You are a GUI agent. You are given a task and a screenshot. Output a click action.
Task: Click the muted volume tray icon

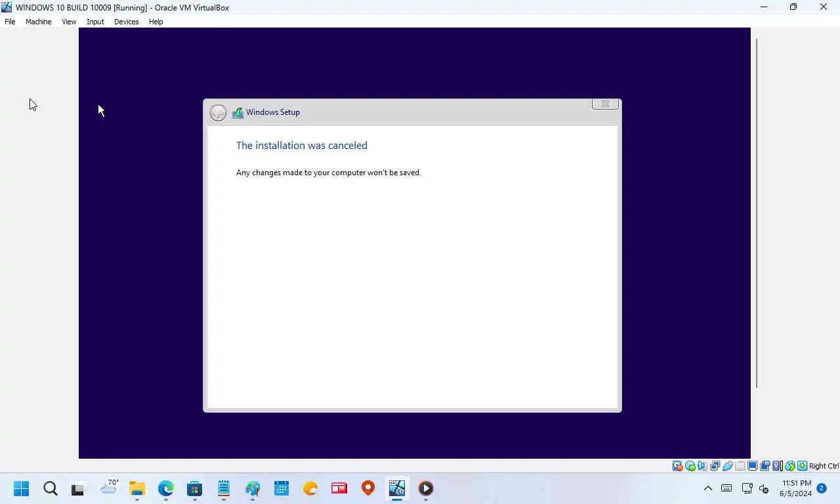pyautogui.click(x=764, y=488)
